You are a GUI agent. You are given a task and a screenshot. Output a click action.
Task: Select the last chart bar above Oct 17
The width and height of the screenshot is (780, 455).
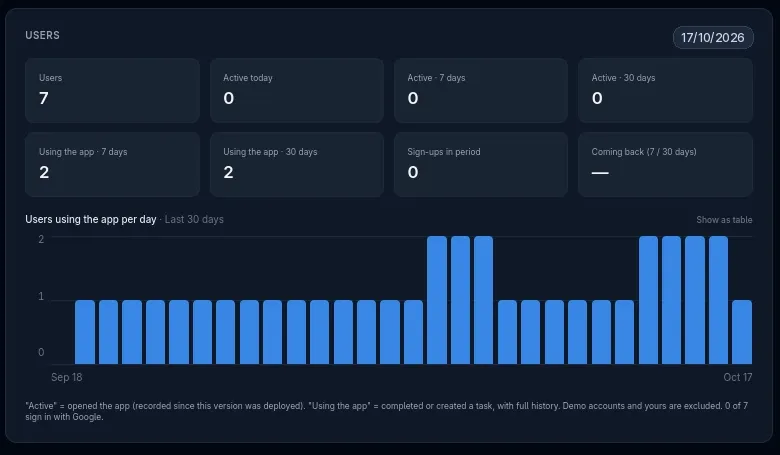[742, 332]
